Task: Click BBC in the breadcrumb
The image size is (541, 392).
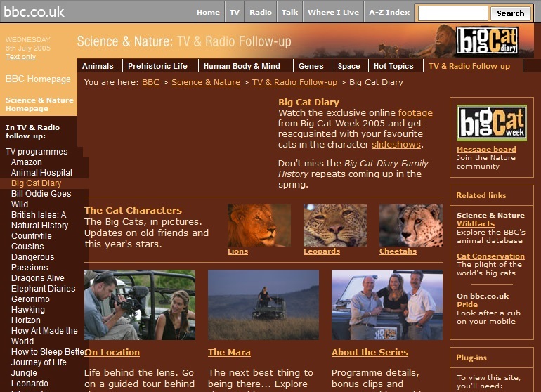Action: tap(151, 82)
